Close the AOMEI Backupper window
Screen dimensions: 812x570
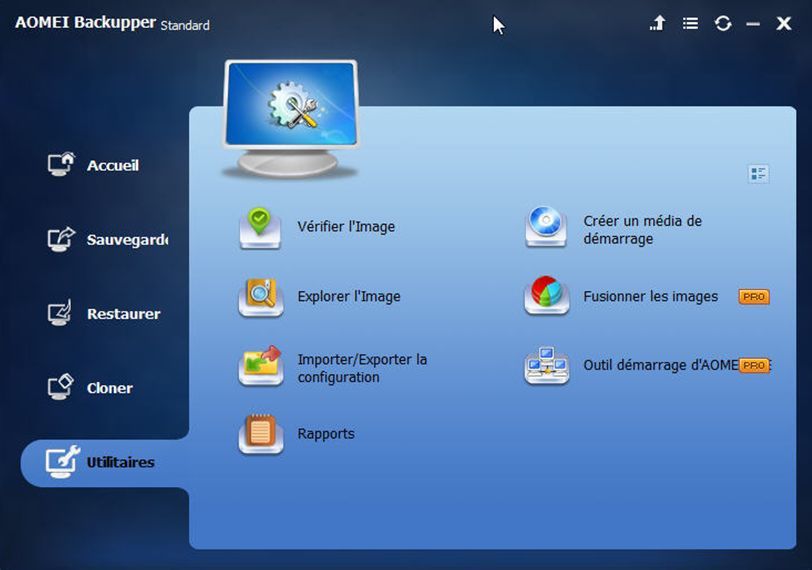(784, 23)
